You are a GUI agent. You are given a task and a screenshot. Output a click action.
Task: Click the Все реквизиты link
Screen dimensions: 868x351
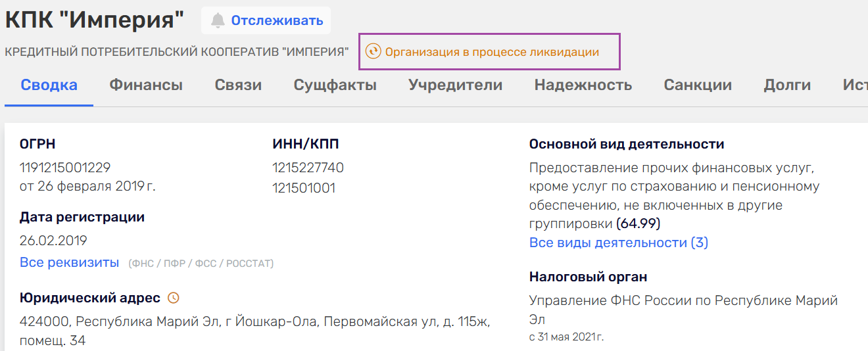(x=69, y=263)
